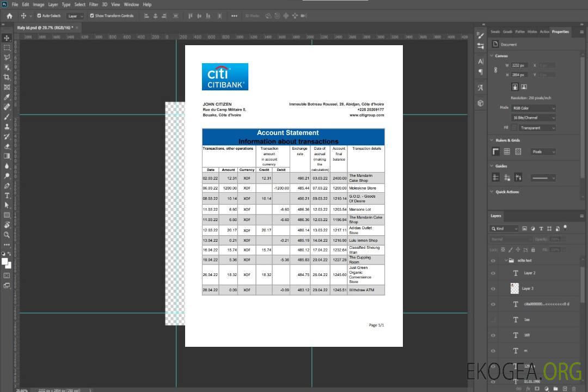Image resolution: width=588 pixels, height=392 pixels.
Task: Toggle rulers button in Rulers & Grids
Action: (x=496, y=151)
